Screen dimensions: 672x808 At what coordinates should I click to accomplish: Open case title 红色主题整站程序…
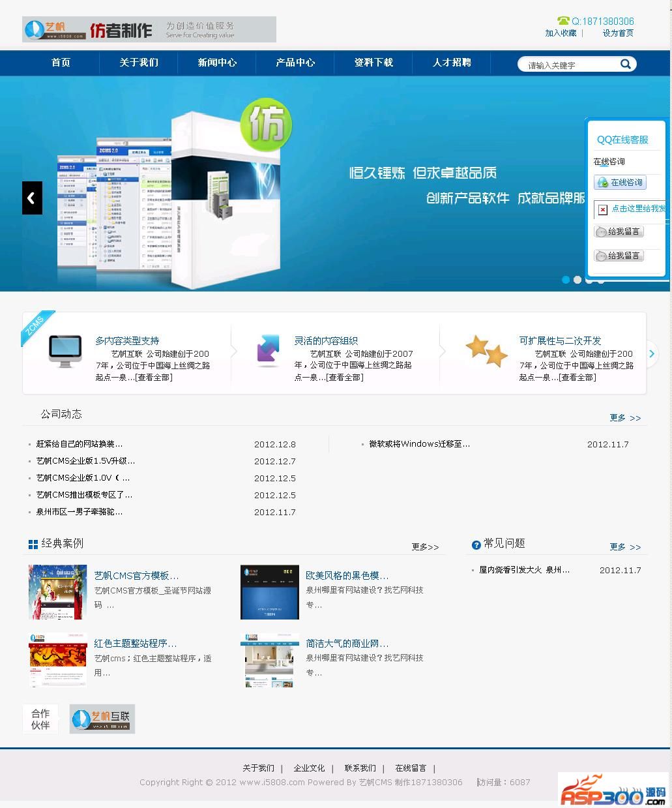pyautogui.click(x=135, y=644)
